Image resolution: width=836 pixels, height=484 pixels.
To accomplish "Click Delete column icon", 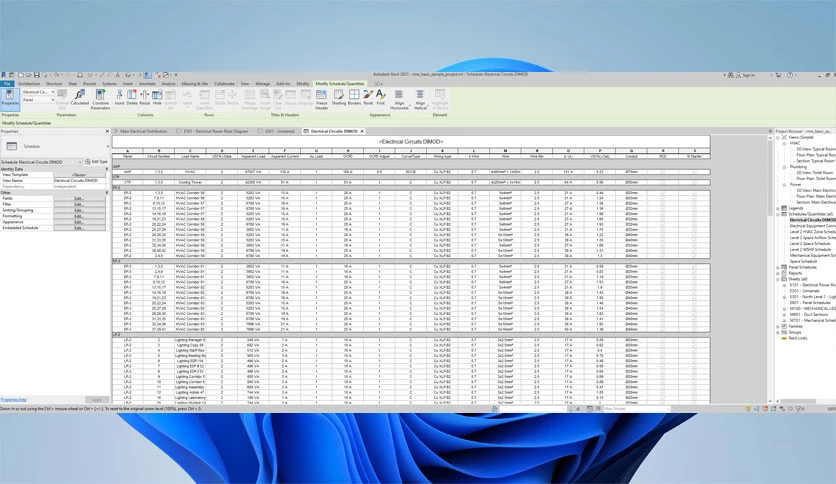I will [132, 97].
